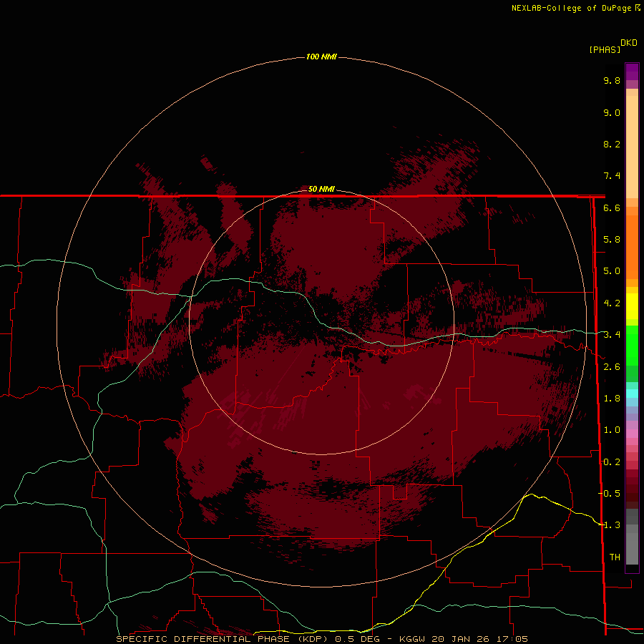644x644 pixels.
Task: Click the TH threshold label on the legend
Action: [615, 557]
